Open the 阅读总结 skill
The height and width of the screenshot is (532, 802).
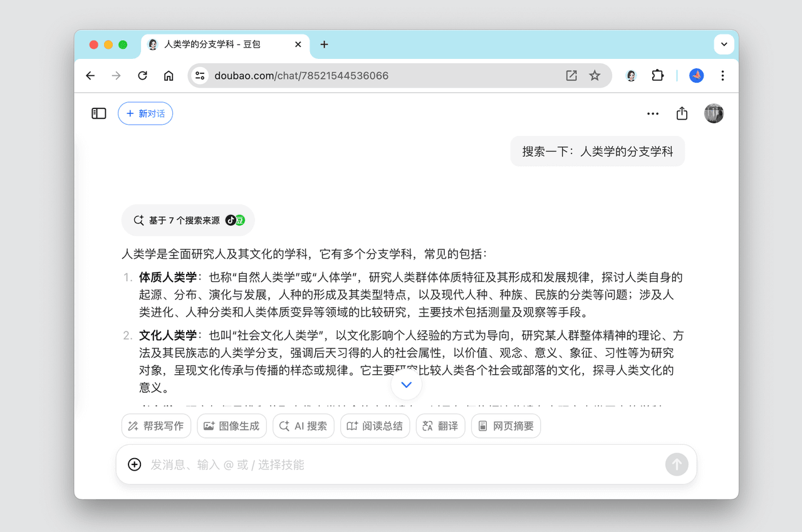tap(375, 426)
